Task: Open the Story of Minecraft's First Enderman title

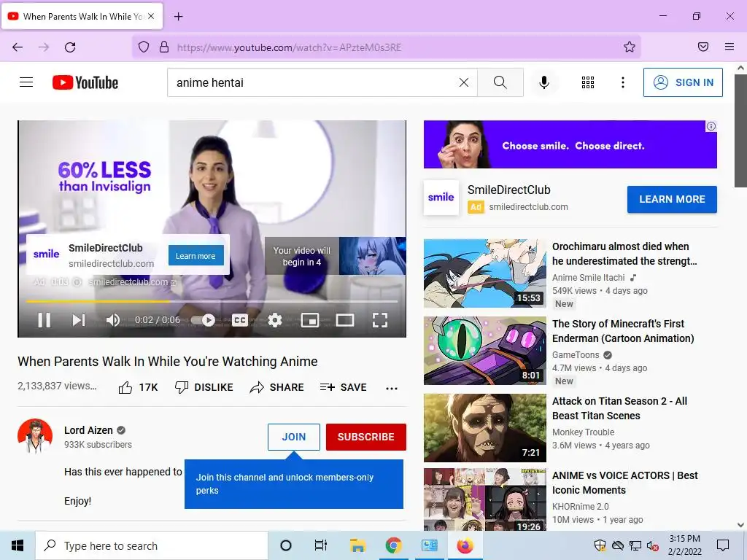Action: click(623, 331)
